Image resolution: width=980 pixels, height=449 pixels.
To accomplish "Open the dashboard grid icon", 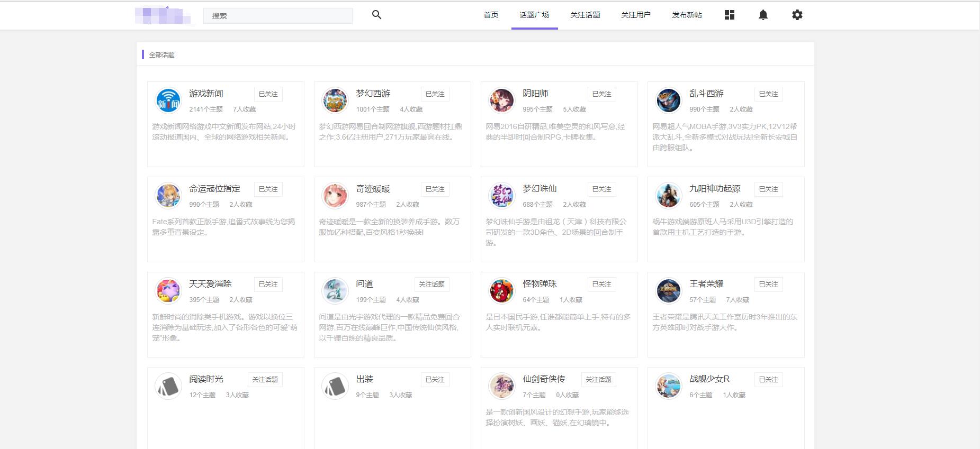I will [x=729, y=15].
